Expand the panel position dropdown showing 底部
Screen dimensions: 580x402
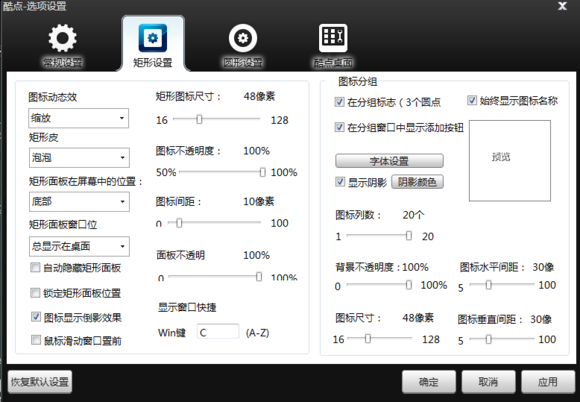pyautogui.click(x=79, y=202)
